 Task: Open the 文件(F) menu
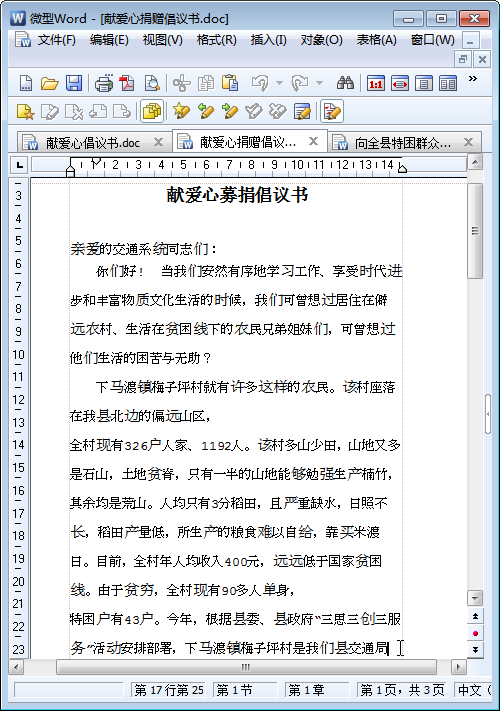[56, 40]
